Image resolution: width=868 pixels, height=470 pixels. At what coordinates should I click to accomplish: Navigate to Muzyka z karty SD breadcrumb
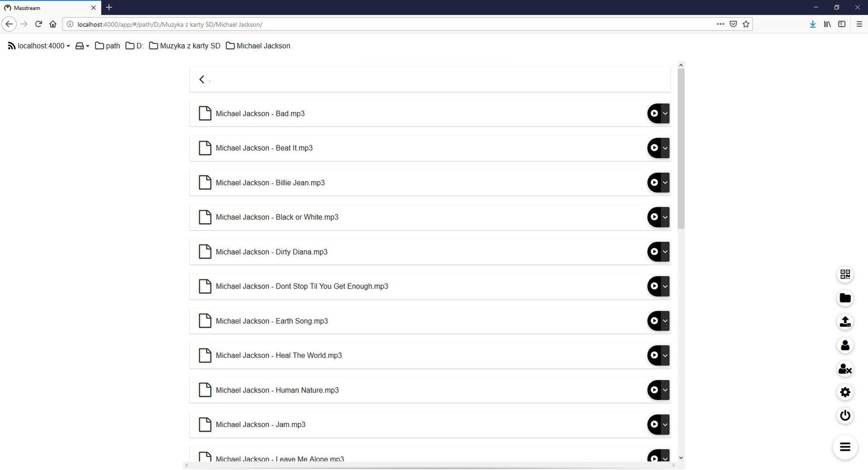tap(185, 46)
